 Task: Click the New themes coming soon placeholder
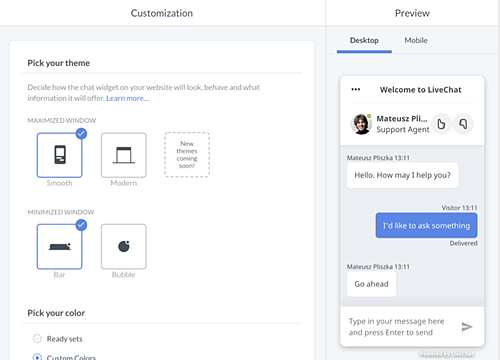coord(187,155)
